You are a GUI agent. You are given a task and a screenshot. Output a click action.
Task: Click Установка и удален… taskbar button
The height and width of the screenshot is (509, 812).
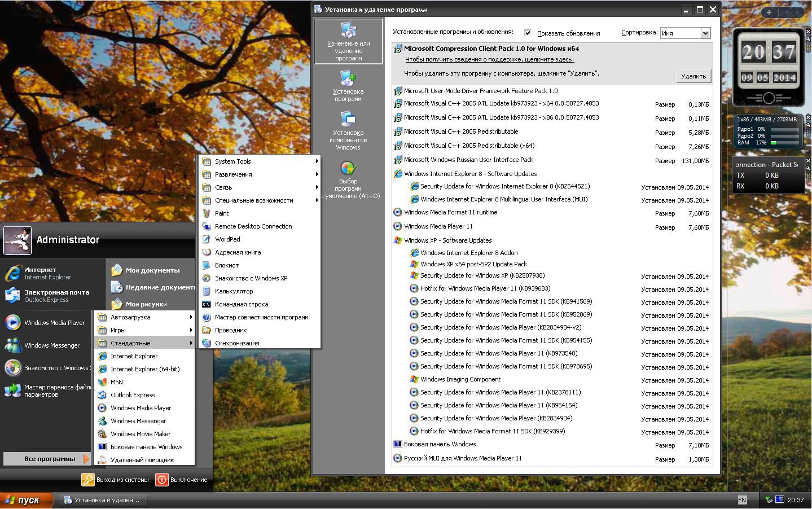103,500
